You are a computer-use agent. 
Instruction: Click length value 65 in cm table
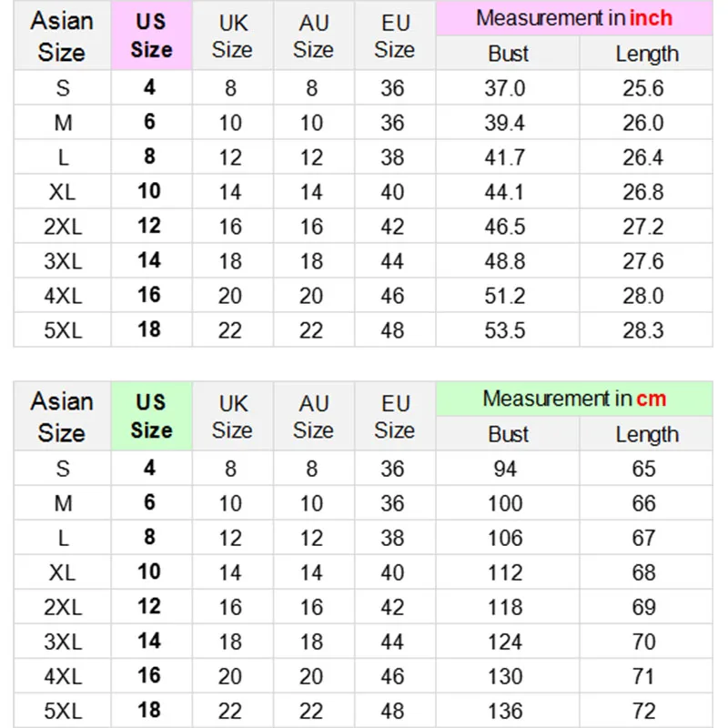click(x=643, y=468)
